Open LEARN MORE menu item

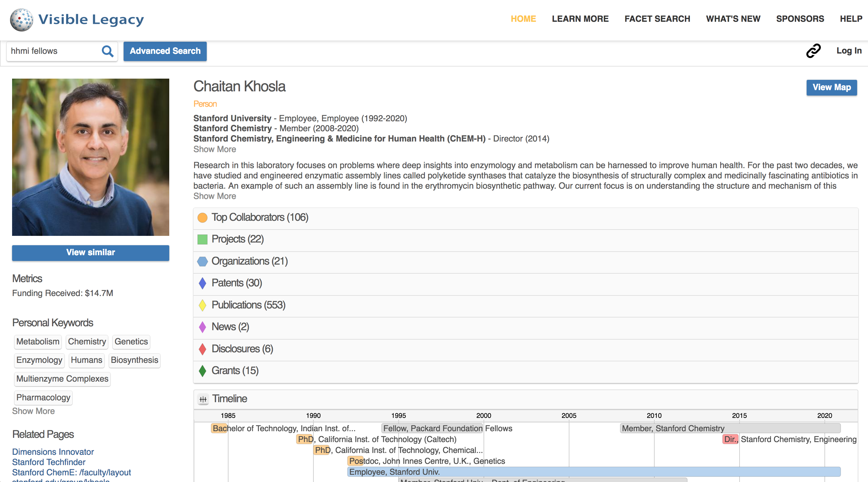coord(580,19)
